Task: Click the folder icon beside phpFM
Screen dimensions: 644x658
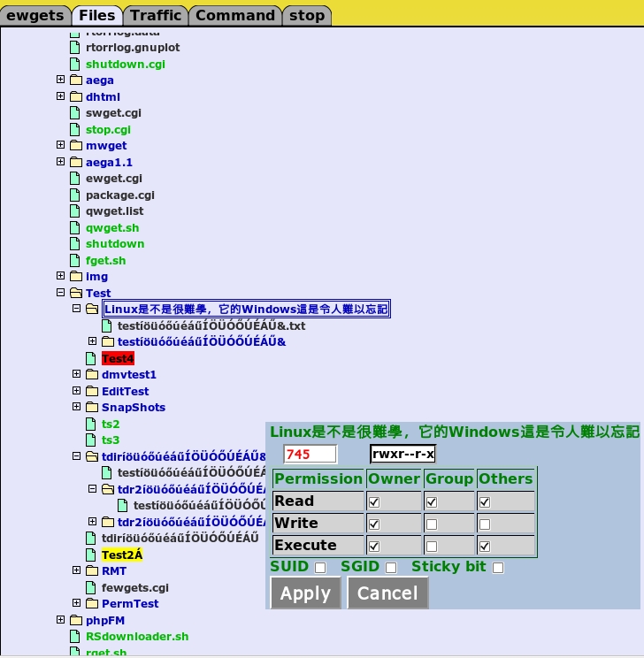Action: 75,621
